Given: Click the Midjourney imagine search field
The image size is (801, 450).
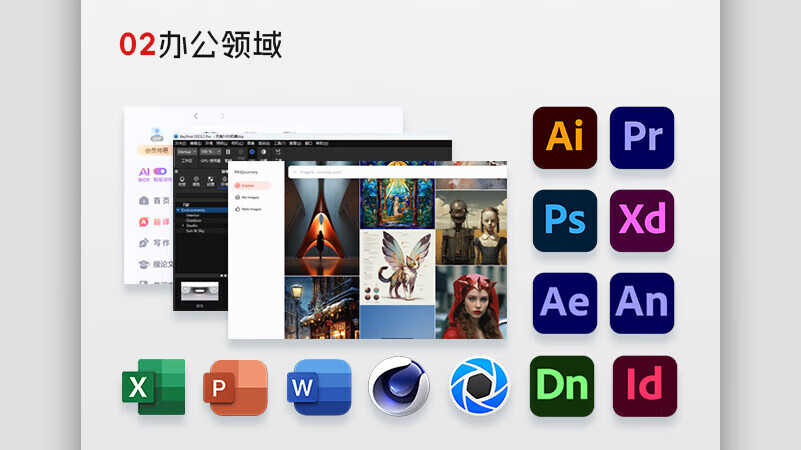Looking at the screenshot, I should point(397,172).
